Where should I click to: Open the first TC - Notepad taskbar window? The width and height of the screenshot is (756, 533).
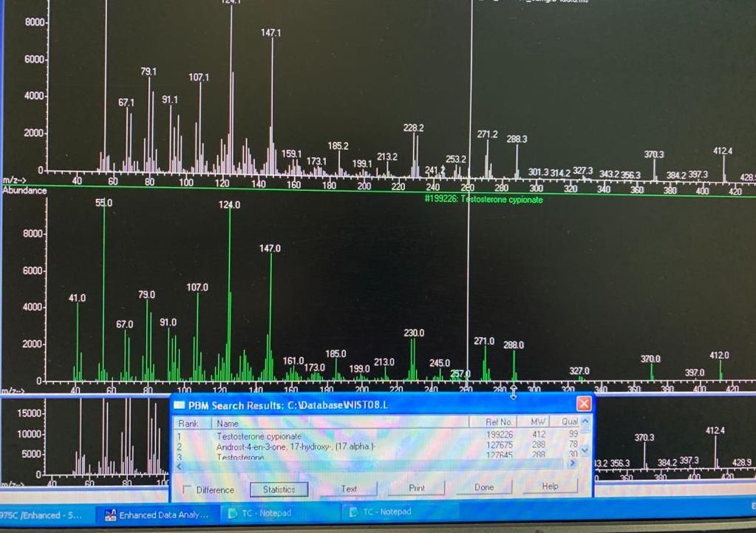pos(267,513)
